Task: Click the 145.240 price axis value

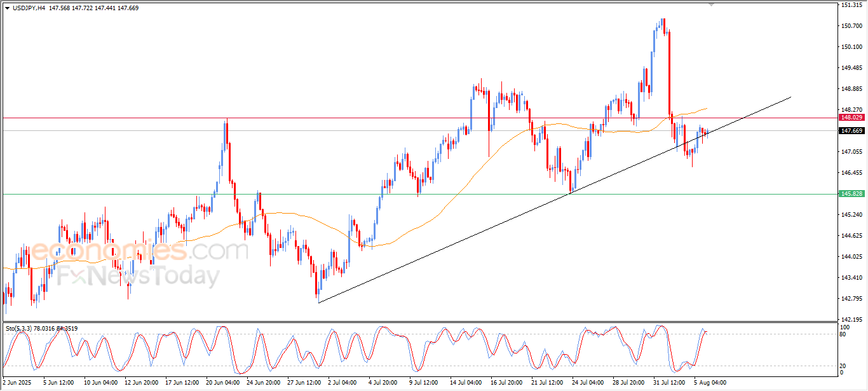Action: [x=851, y=215]
